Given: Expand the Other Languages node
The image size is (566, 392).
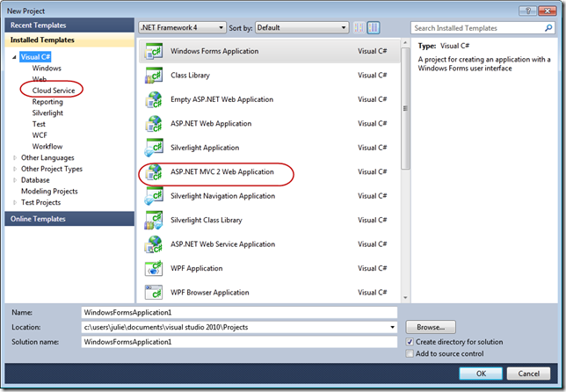Looking at the screenshot, I should (x=15, y=157).
